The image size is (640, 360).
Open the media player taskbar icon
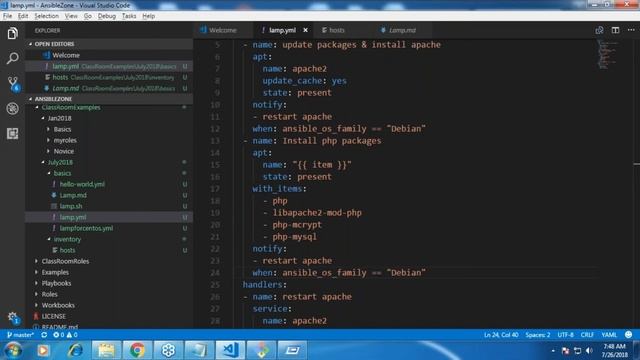43,350
